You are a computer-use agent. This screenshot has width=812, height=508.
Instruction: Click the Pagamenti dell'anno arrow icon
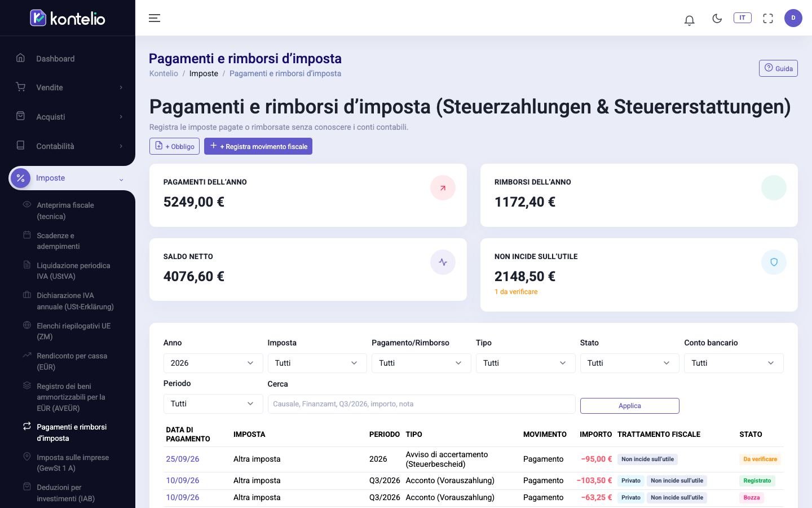(443, 188)
